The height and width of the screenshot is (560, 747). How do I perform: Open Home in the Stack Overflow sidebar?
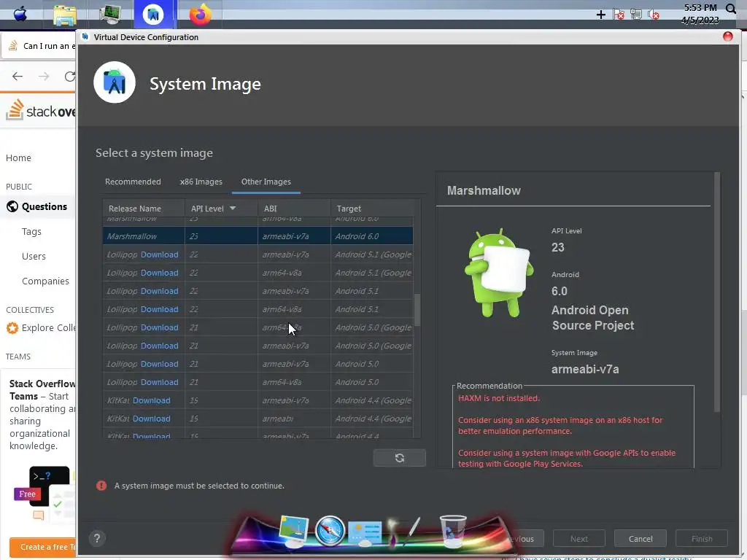tap(18, 157)
